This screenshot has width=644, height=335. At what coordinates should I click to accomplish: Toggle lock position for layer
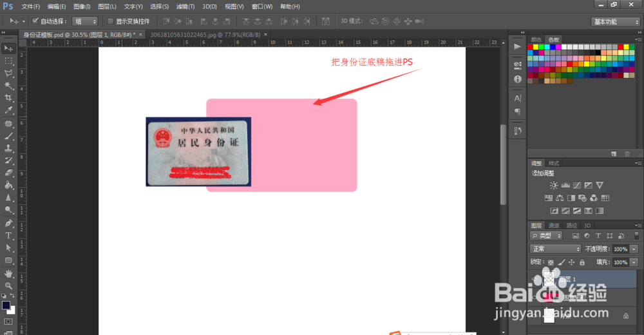pyautogui.click(x=572, y=262)
